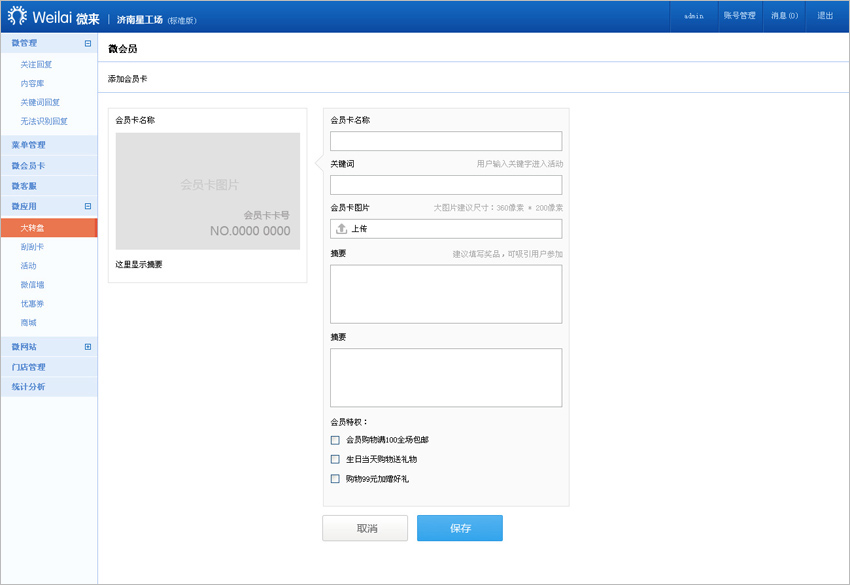Click the upload arrow icon beside 上传

point(341,229)
